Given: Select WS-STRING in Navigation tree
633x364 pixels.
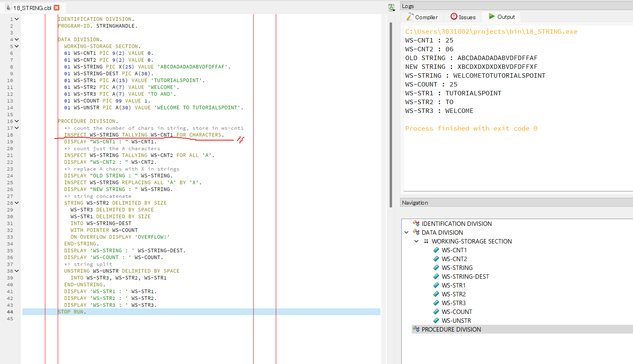Looking at the screenshot, I should tap(457, 268).
